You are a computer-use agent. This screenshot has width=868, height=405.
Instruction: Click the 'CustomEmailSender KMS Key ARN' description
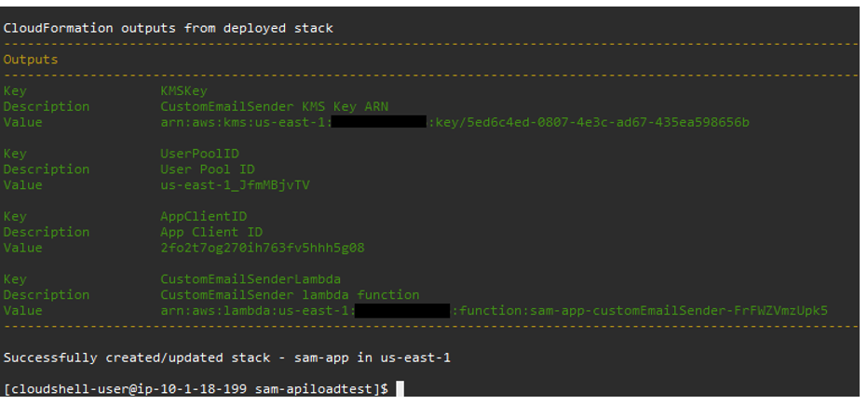(x=274, y=106)
